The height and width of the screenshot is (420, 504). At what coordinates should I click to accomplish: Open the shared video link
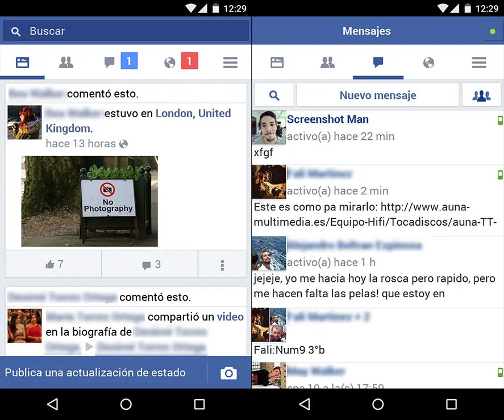(230, 317)
